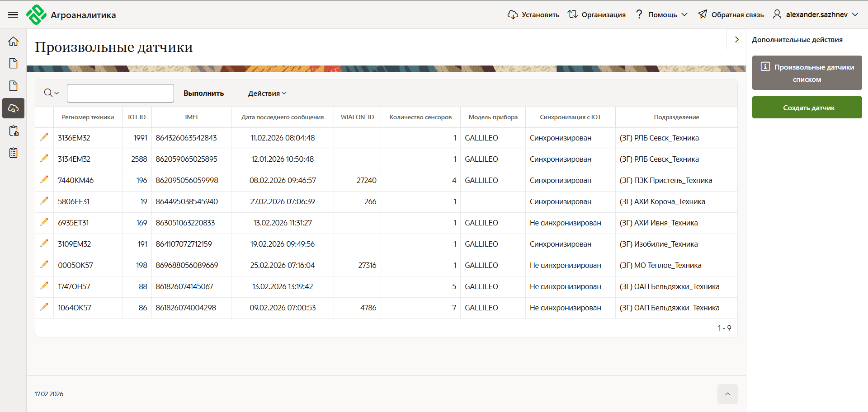
Task: Expand the search column selector dropdown
Action: 52,93
